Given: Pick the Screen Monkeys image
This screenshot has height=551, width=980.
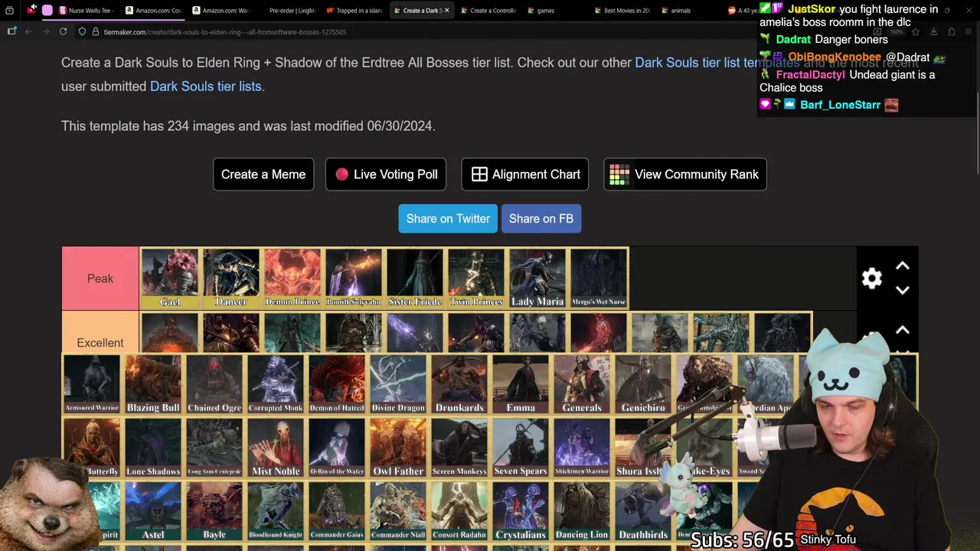Looking at the screenshot, I should pos(459,448).
